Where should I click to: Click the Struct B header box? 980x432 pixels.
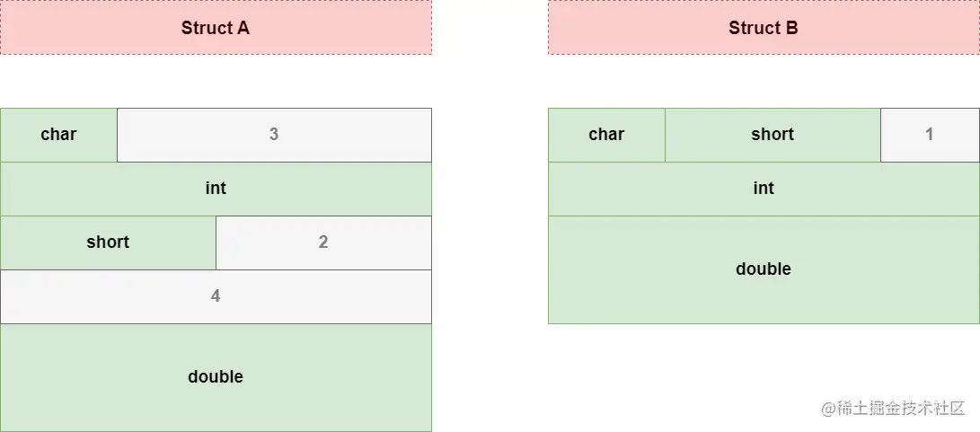[764, 27]
